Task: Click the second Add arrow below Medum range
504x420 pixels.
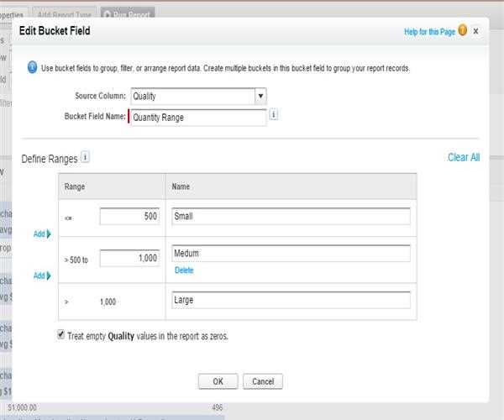Action: pos(42,276)
